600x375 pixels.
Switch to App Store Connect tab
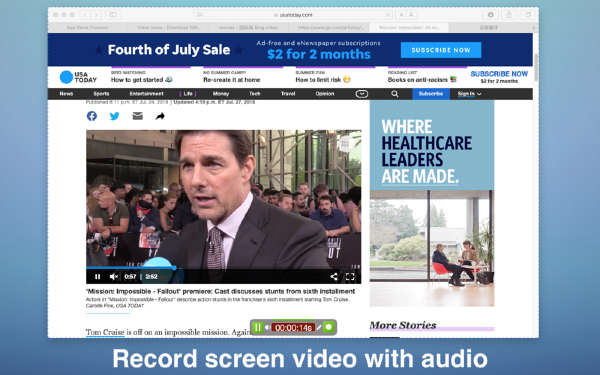point(87,28)
